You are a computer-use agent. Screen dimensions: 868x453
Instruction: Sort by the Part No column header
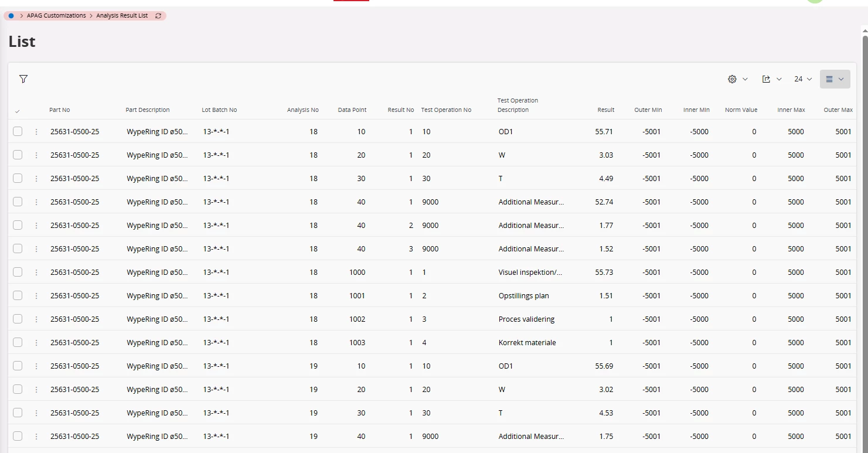click(60, 110)
